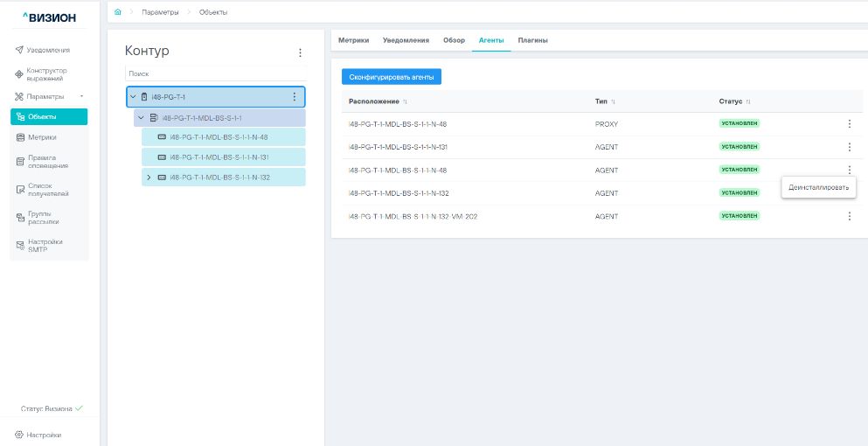Open Настройки at sidebar bottom
This screenshot has width=868, height=446.
click(44, 435)
